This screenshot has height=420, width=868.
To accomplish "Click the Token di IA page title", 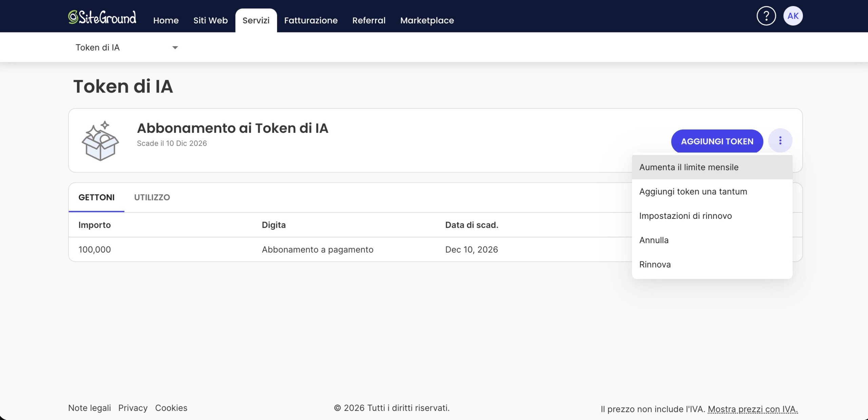I will click(123, 86).
